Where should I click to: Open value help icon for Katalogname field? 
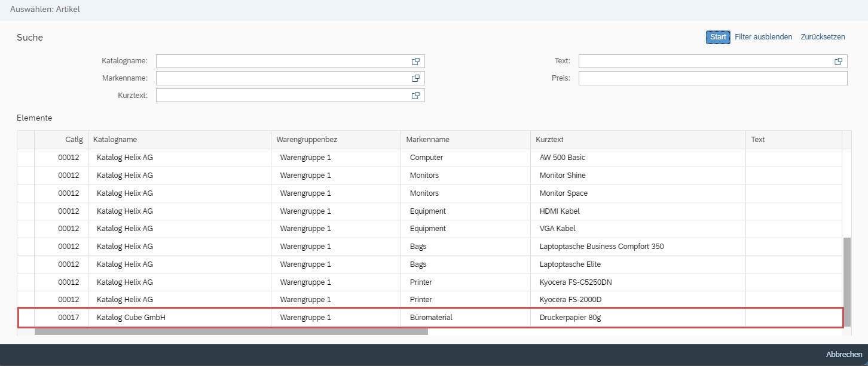pos(415,61)
